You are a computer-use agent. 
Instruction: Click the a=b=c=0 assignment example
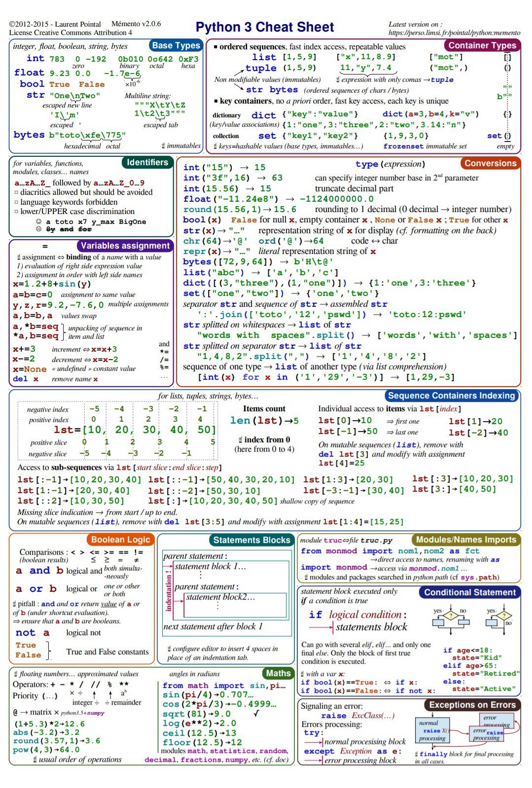(x=33, y=294)
